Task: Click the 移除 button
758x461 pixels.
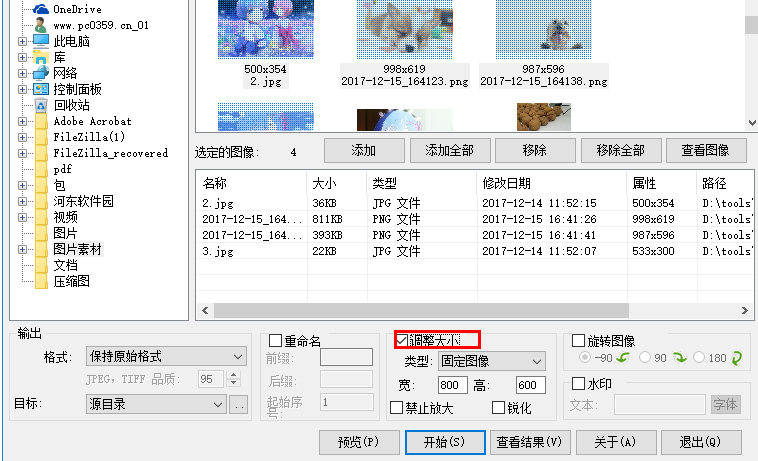Action: click(x=535, y=150)
